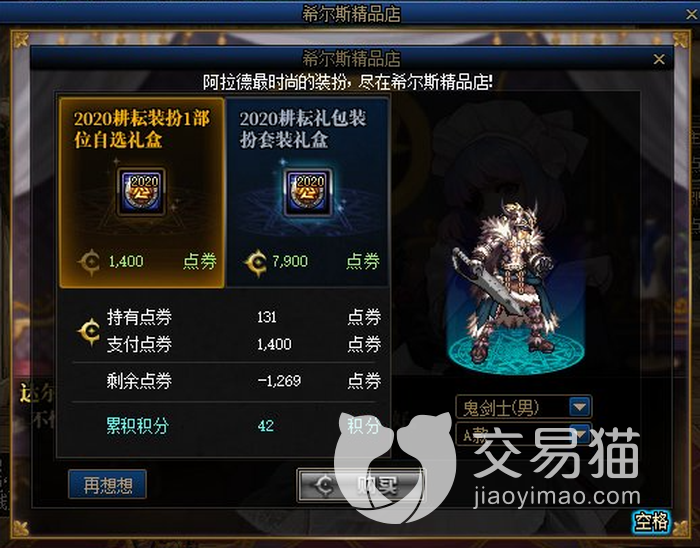Open the 鬼剑士(男) class dropdown arrow
Viewport: 700px width, 548px height.
pyautogui.click(x=580, y=407)
